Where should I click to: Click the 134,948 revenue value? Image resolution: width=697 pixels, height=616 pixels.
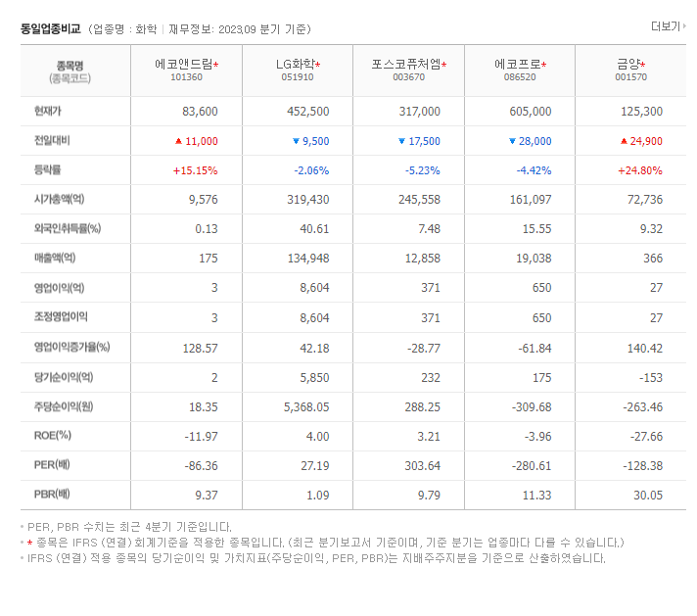click(x=308, y=258)
